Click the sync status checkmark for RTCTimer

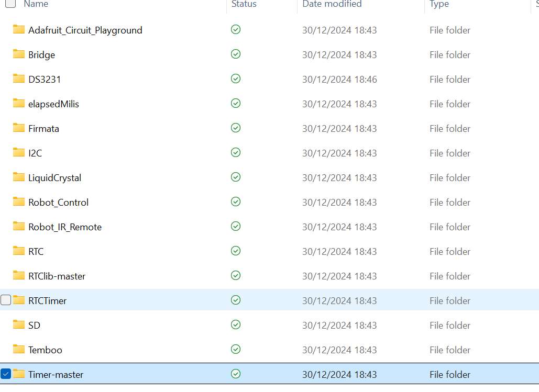(x=236, y=300)
